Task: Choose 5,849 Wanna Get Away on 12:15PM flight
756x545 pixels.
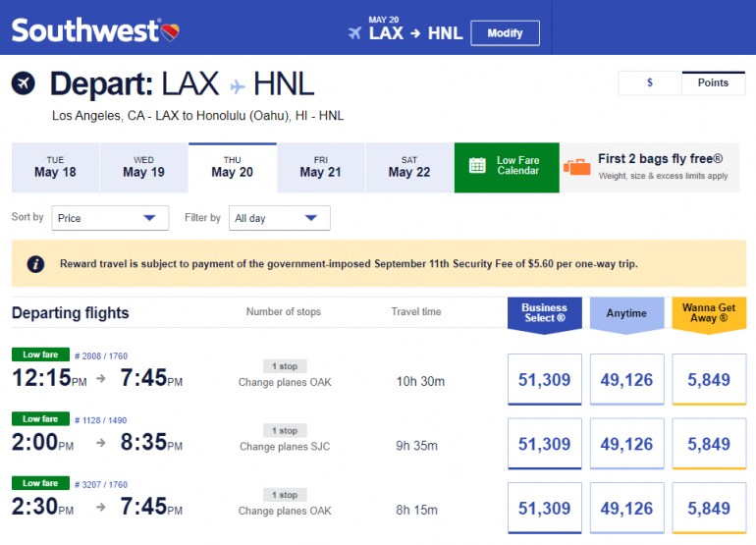Action: click(x=709, y=379)
